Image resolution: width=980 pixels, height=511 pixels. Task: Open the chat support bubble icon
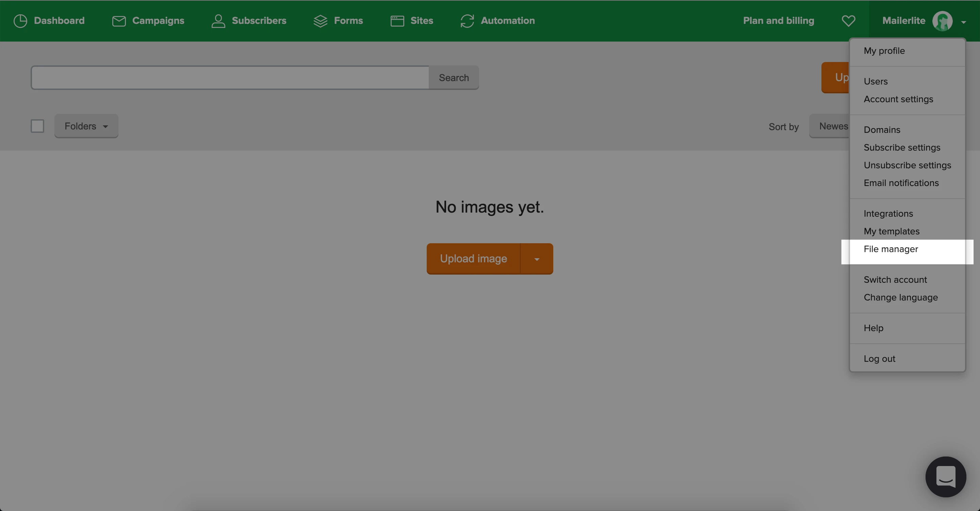click(945, 476)
